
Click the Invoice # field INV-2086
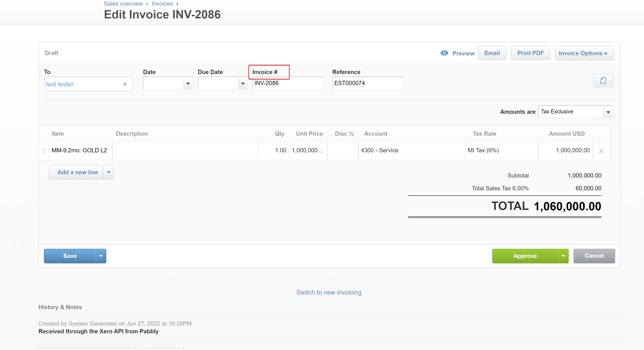point(289,83)
